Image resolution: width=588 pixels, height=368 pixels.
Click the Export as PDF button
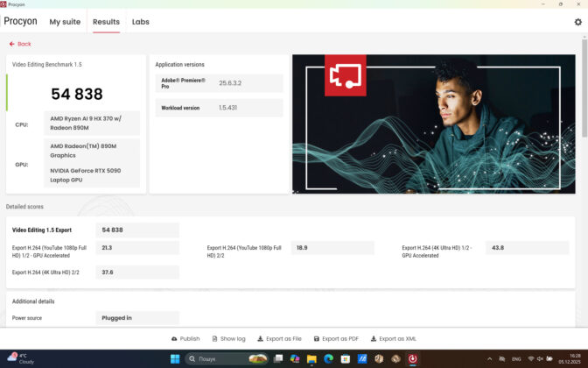tap(336, 339)
